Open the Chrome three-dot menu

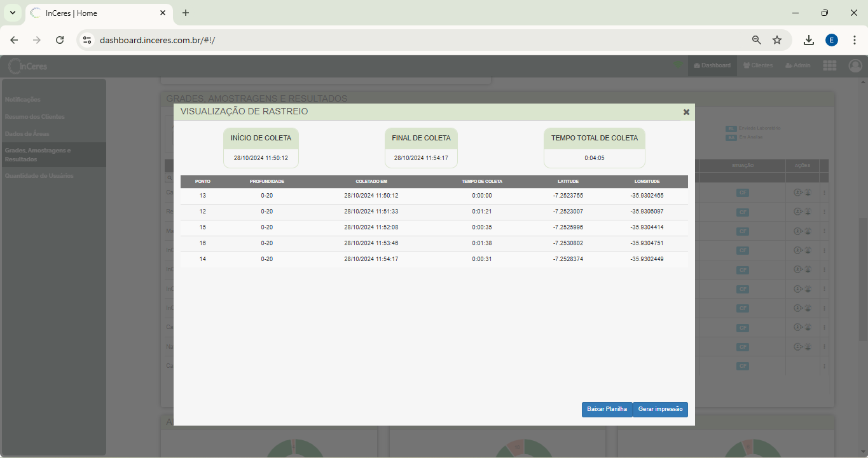point(855,40)
